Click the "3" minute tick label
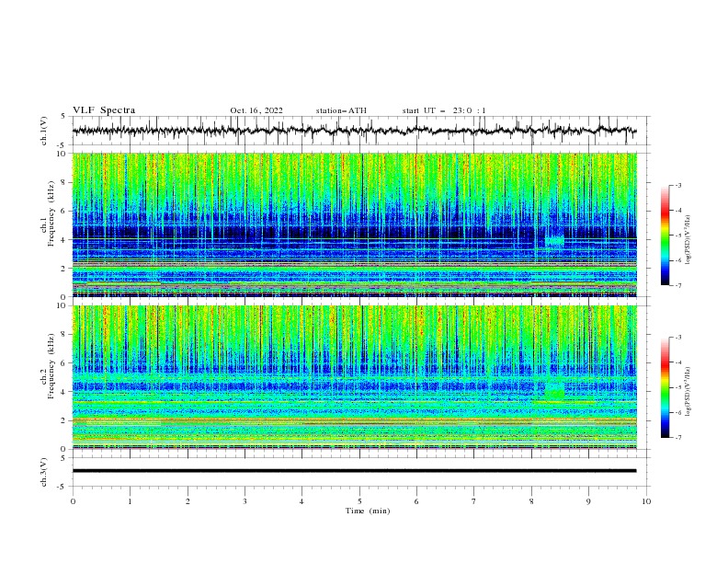This screenshot has height=563, width=728. click(x=245, y=501)
